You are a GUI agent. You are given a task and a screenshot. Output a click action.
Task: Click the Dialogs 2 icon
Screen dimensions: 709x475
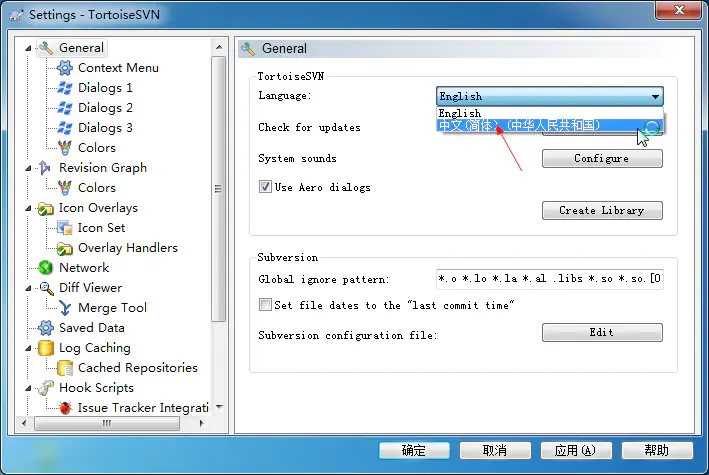[x=65, y=108]
